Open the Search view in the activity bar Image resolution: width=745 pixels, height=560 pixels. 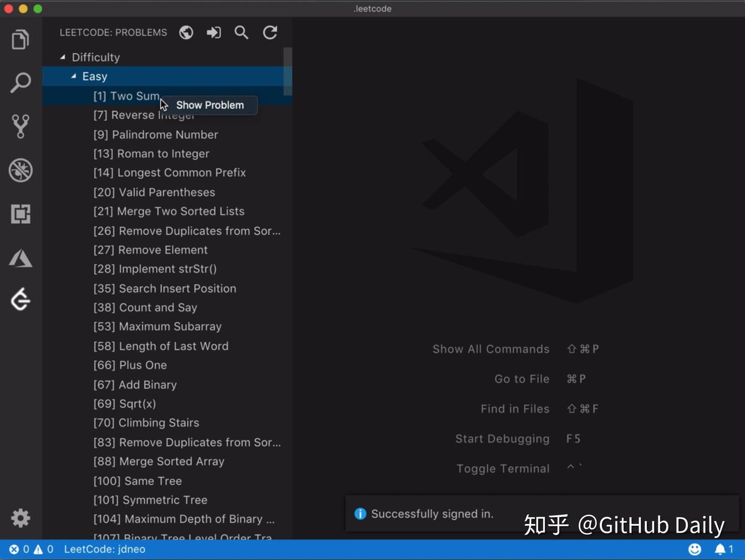[x=20, y=83]
